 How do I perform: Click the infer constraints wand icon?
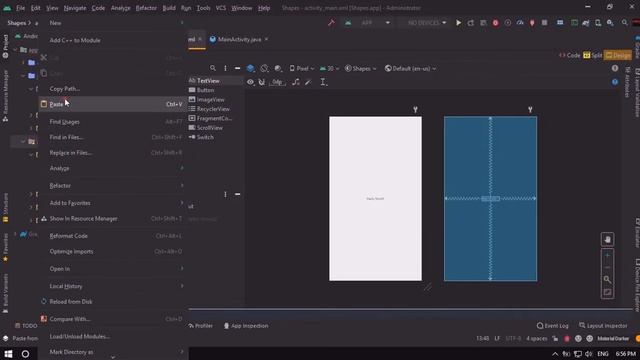click(308, 82)
